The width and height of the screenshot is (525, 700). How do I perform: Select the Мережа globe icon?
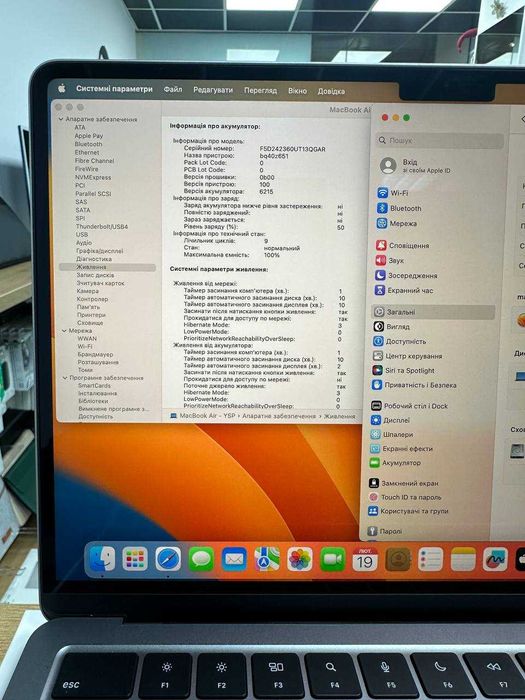[x=382, y=223]
